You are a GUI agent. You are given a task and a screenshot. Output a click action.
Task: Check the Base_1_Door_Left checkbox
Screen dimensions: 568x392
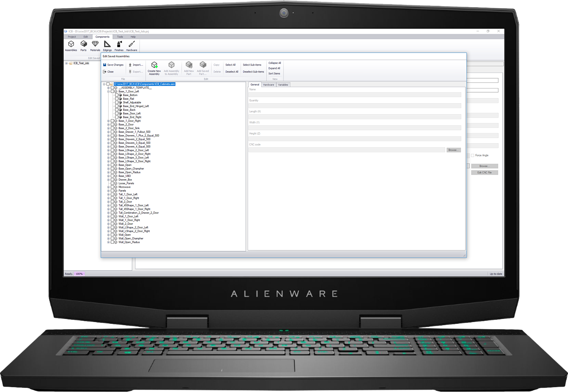pos(112,92)
